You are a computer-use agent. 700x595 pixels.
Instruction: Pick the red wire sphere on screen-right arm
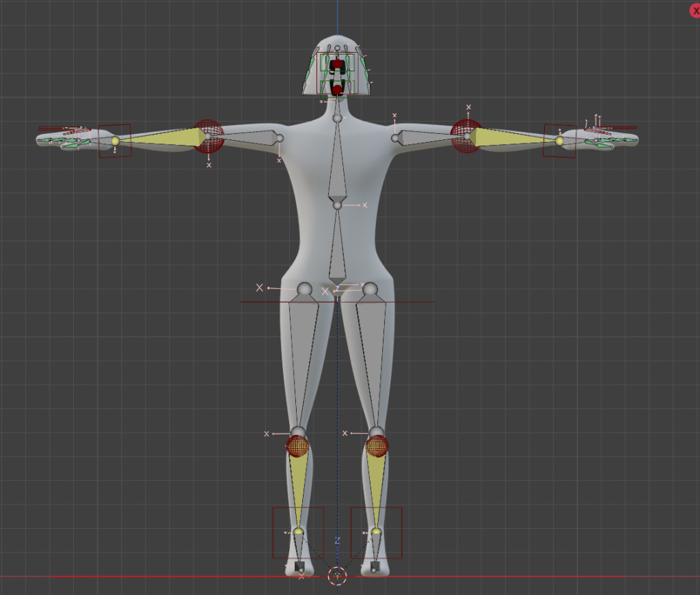[x=466, y=136]
